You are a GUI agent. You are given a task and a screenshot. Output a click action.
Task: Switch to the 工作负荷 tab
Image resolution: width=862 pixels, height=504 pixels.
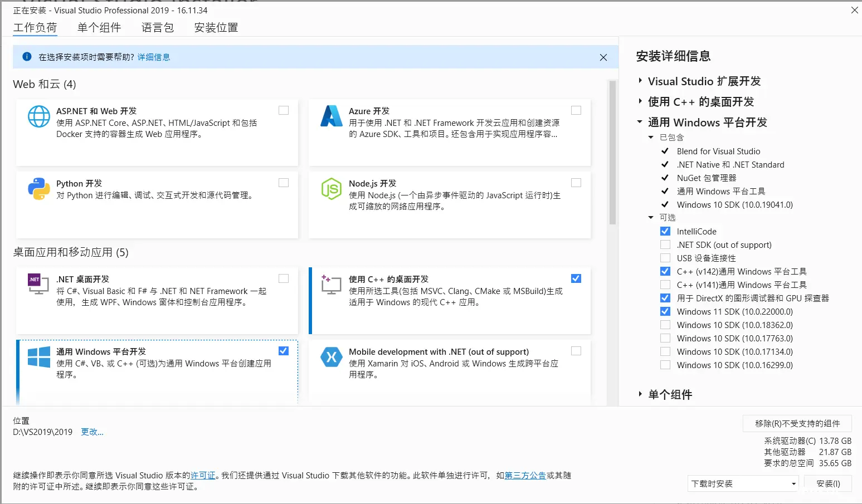[35, 27]
